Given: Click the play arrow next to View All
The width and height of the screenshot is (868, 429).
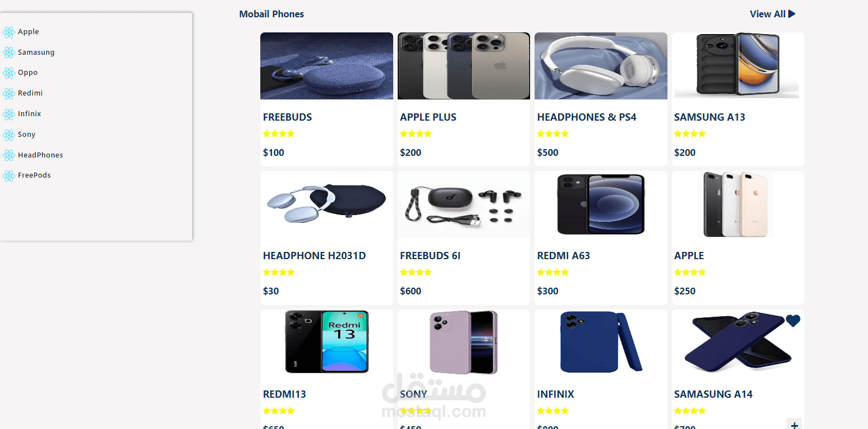Looking at the screenshot, I should pos(791,14).
